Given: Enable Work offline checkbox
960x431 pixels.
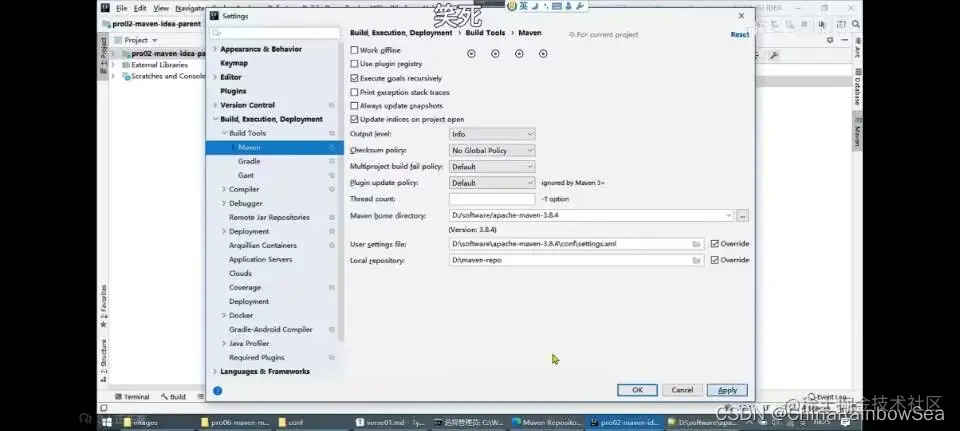Looking at the screenshot, I should point(354,50).
